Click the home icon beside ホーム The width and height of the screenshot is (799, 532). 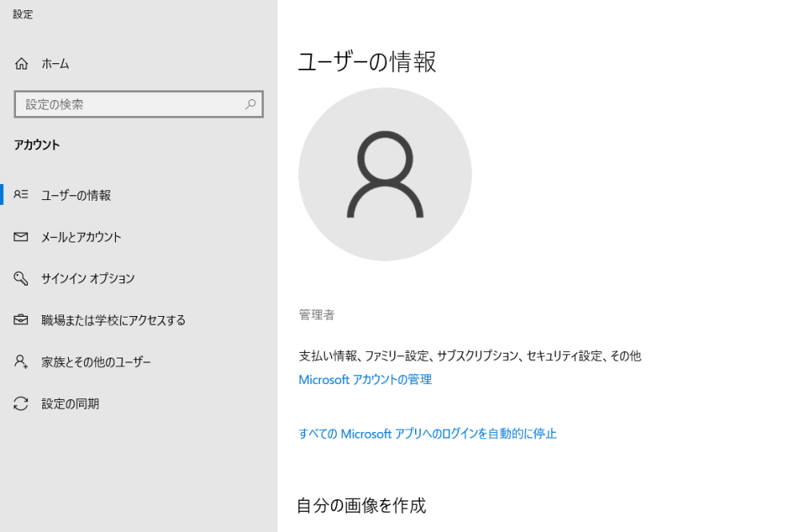click(x=22, y=64)
